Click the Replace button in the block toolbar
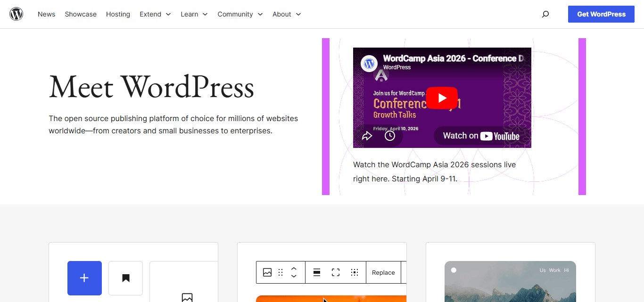644x302 pixels. click(x=383, y=272)
